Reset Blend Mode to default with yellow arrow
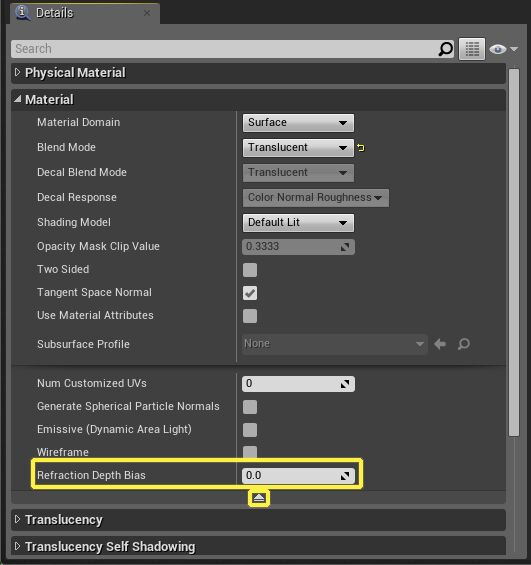 tap(361, 148)
